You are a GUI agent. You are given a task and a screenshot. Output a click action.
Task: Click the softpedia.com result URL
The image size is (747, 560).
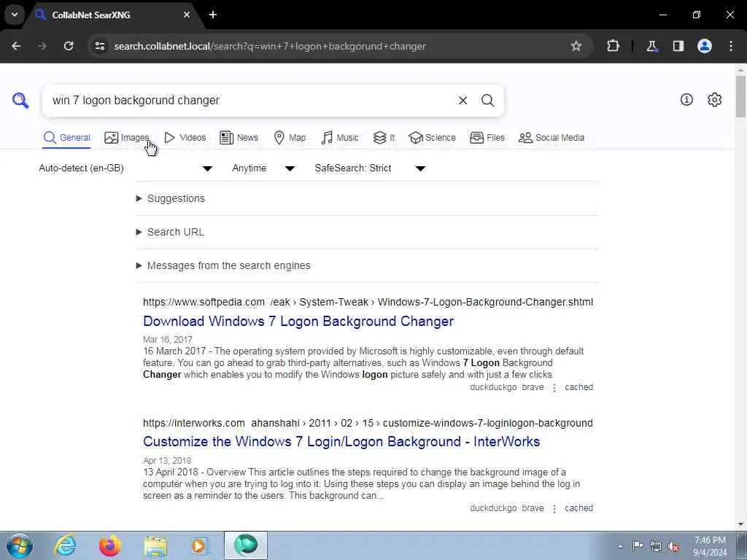coord(368,302)
